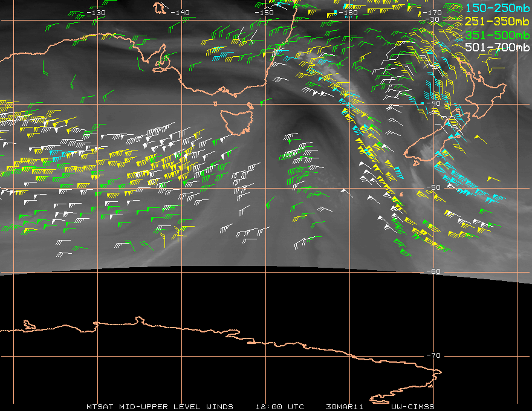Click the -130 longitude label
Screen dimensions: 532x411
click(96, 13)
